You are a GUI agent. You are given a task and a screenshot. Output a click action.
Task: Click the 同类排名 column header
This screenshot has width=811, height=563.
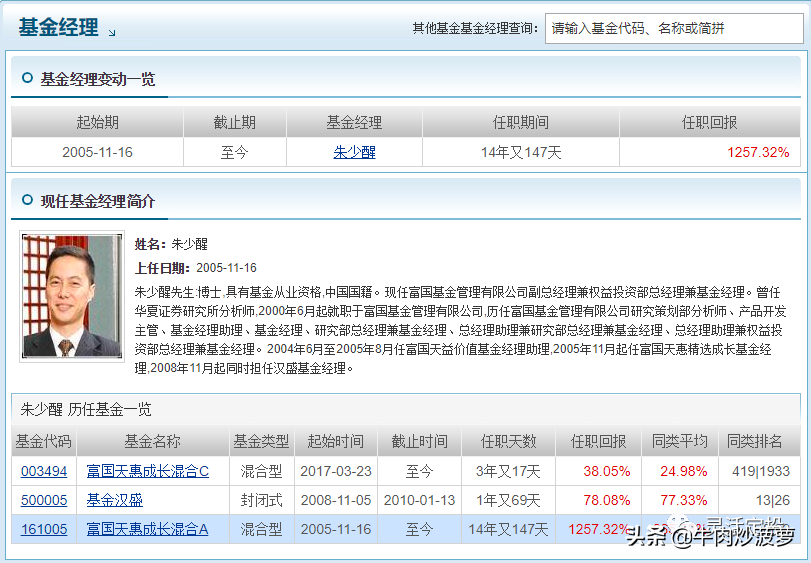click(755, 442)
